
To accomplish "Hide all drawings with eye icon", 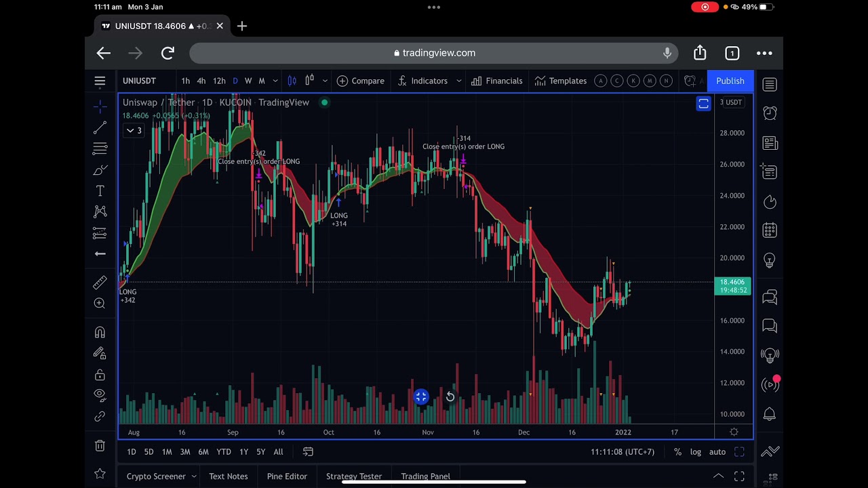I will click(x=100, y=394).
